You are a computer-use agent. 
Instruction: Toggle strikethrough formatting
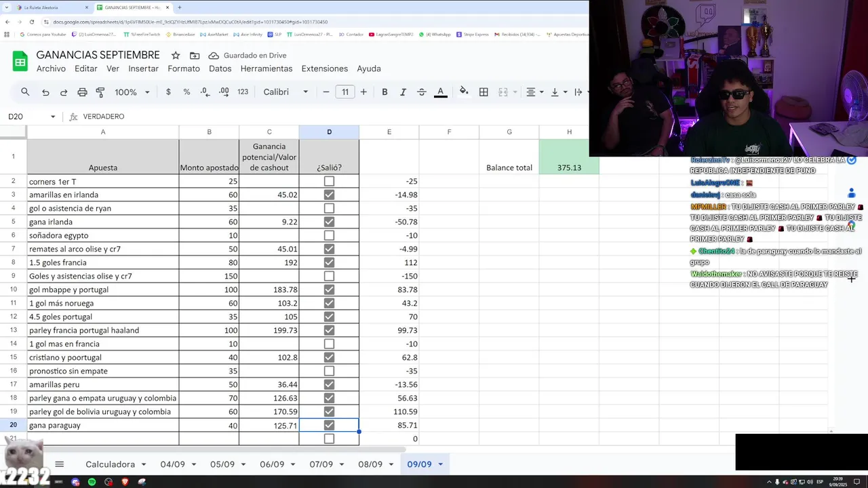(421, 92)
